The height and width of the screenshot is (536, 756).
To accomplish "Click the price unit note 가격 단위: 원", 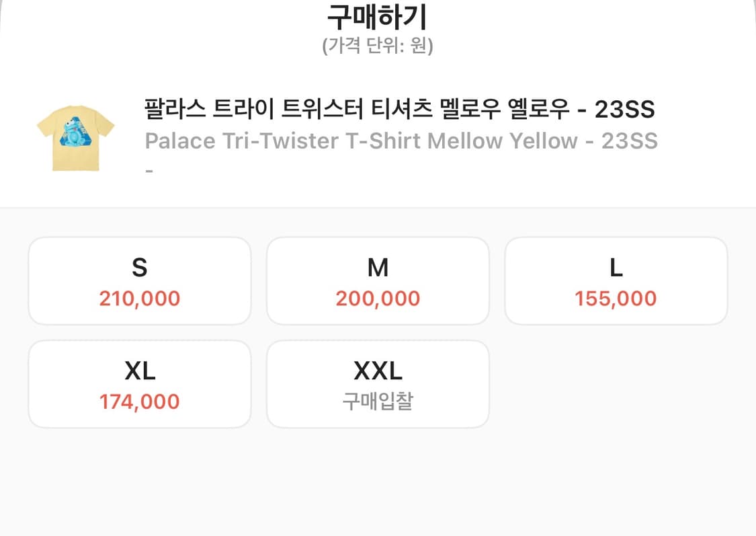I will (378, 47).
